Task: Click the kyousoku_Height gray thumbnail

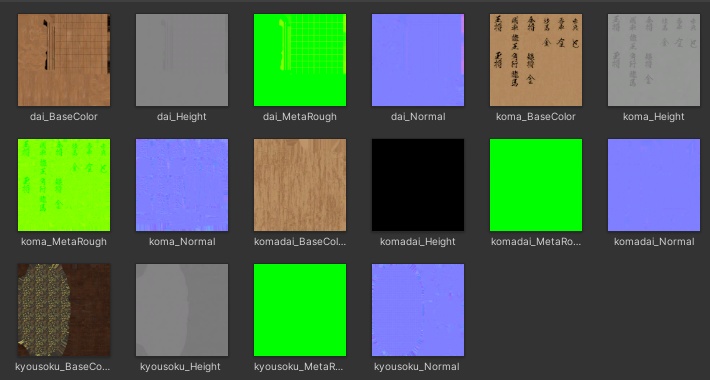Action: tap(182, 310)
